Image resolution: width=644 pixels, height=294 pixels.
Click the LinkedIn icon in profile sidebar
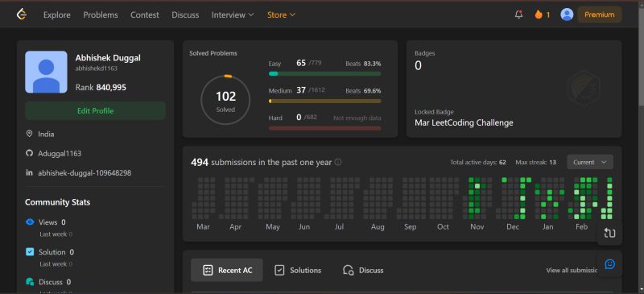click(x=29, y=172)
